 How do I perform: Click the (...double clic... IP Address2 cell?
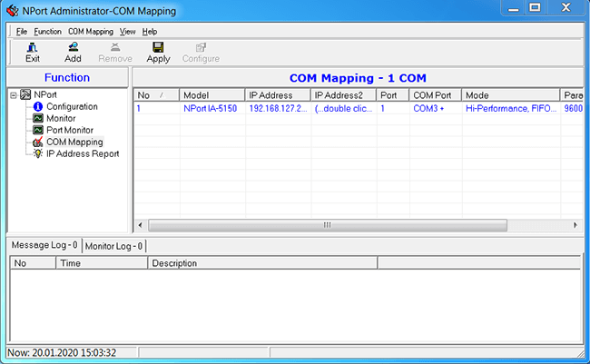(x=343, y=108)
